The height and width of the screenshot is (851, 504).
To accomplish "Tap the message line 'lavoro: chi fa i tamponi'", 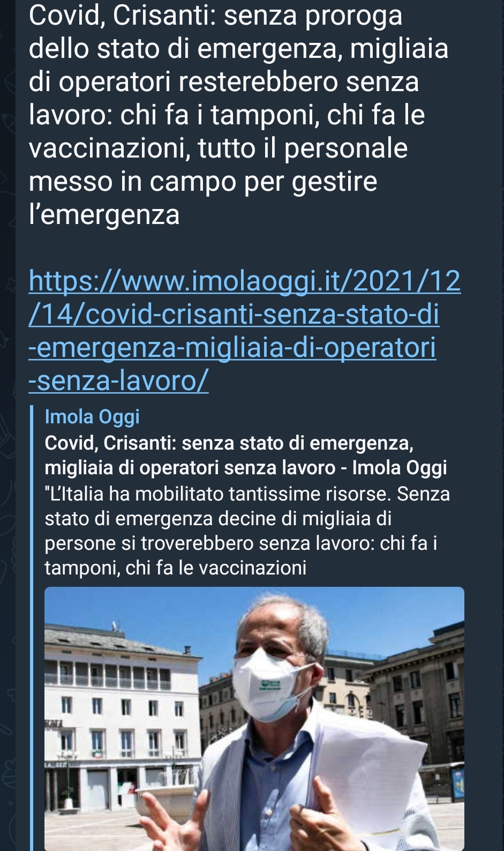I will [x=227, y=115].
